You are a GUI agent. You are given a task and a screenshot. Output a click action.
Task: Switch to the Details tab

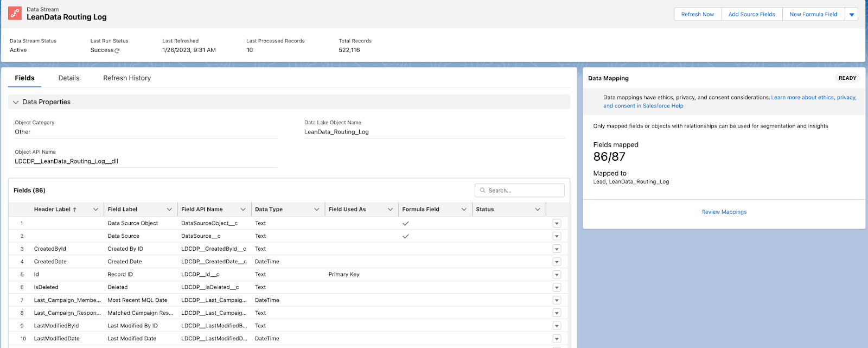[69, 78]
